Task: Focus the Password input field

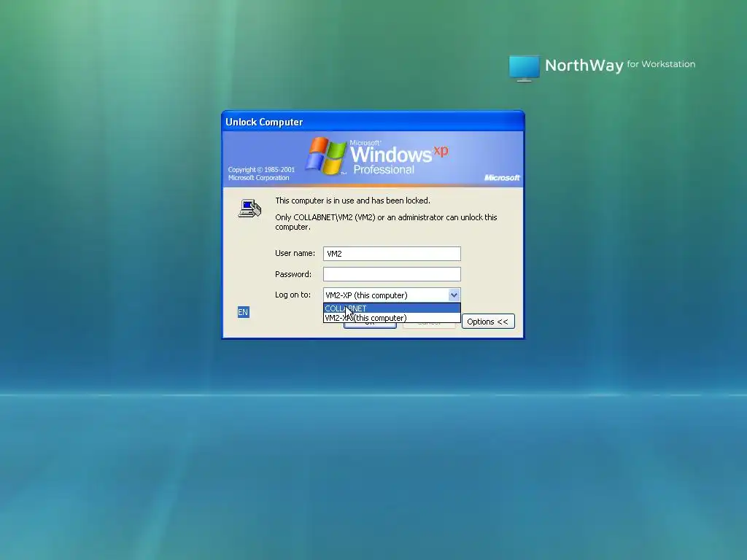Action: [x=392, y=274]
